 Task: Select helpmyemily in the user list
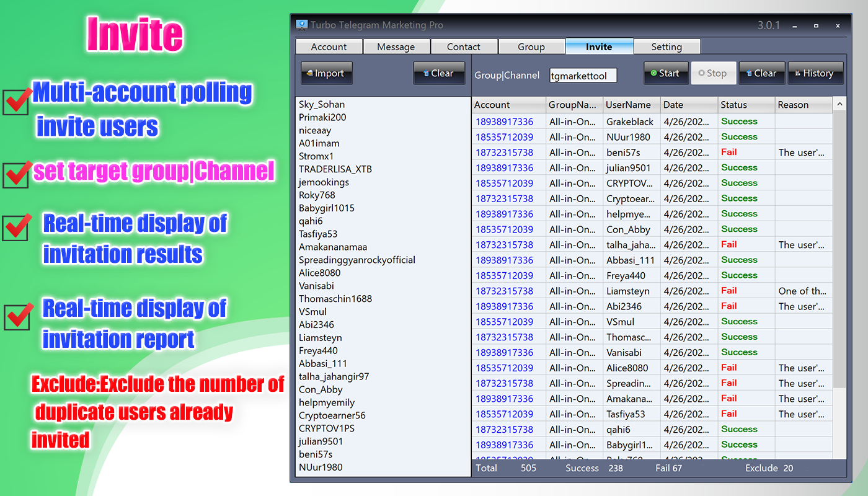[x=327, y=402]
